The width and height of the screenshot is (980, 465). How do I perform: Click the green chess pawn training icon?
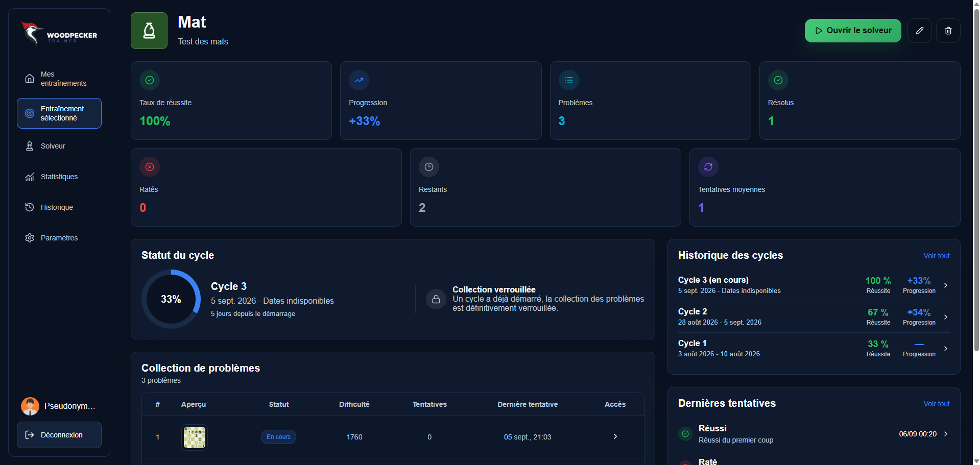coord(149,31)
